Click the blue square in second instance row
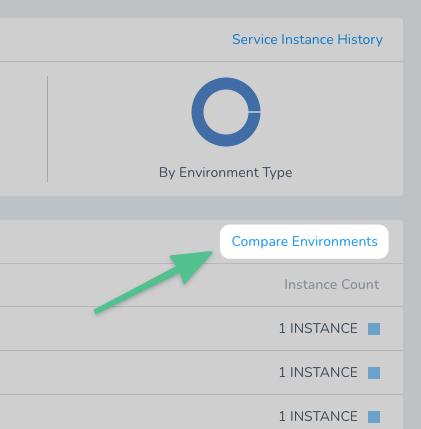 (x=374, y=373)
